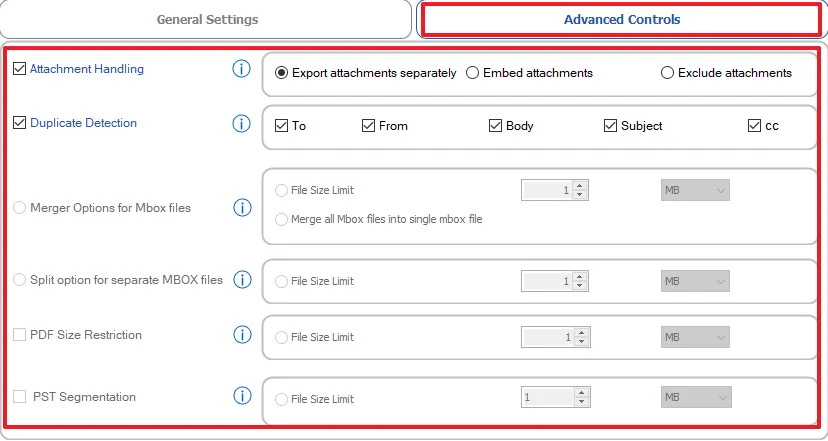Select File Size Limit radio in Split option row
828x441 pixels.
(281, 281)
